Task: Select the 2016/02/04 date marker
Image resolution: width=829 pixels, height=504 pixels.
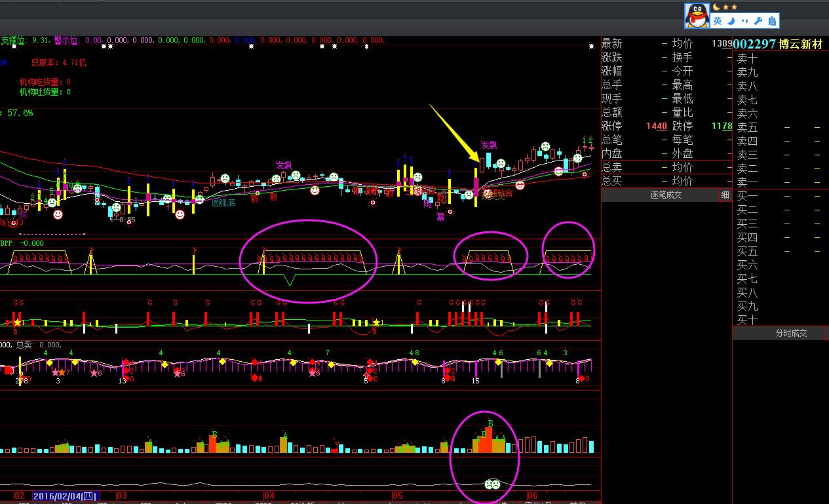Action: 65,496
